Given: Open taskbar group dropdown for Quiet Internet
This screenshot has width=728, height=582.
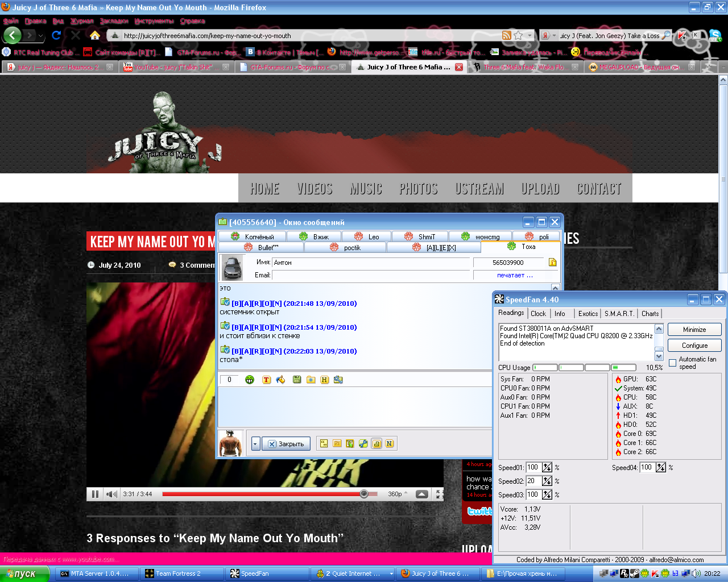Looking at the screenshot, I should tap(391, 574).
